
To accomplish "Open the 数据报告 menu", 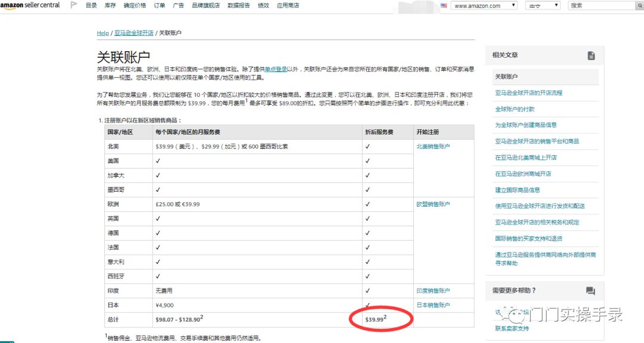I will [x=239, y=5].
